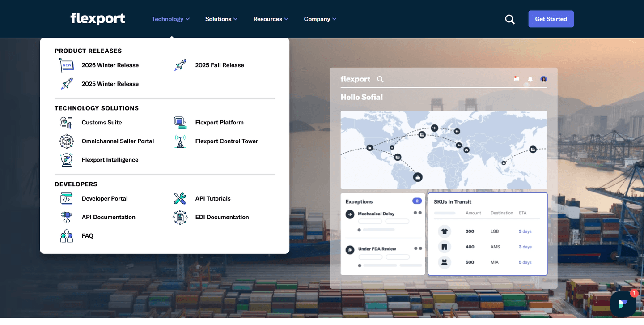Open the 2025 Winter Release page
The width and height of the screenshot is (644, 325).
click(110, 84)
